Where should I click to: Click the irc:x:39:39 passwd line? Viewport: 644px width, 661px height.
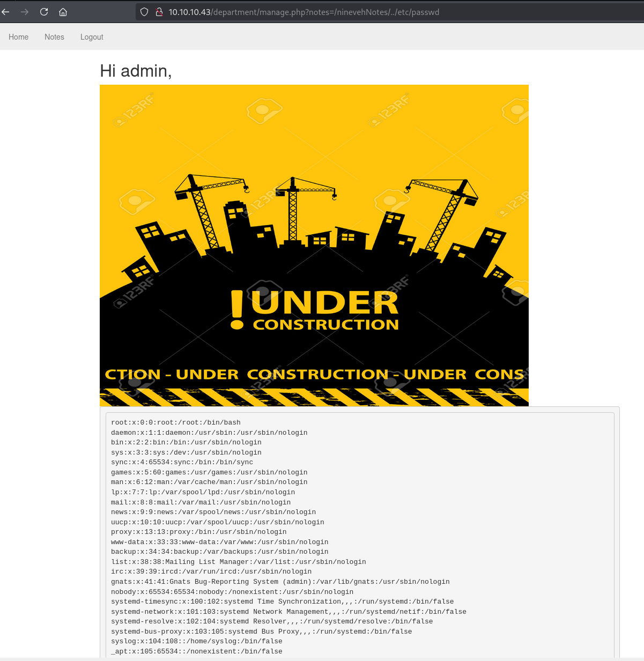coord(211,571)
